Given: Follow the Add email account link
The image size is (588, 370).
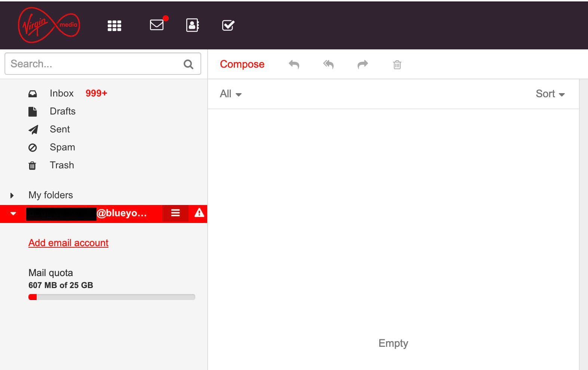Looking at the screenshot, I should tap(68, 243).
